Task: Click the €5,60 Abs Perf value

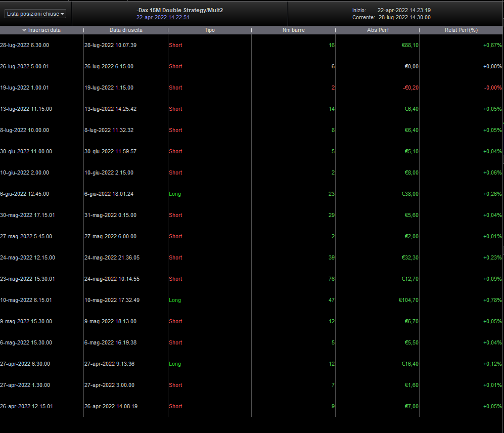Action: [x=411, y=215]
